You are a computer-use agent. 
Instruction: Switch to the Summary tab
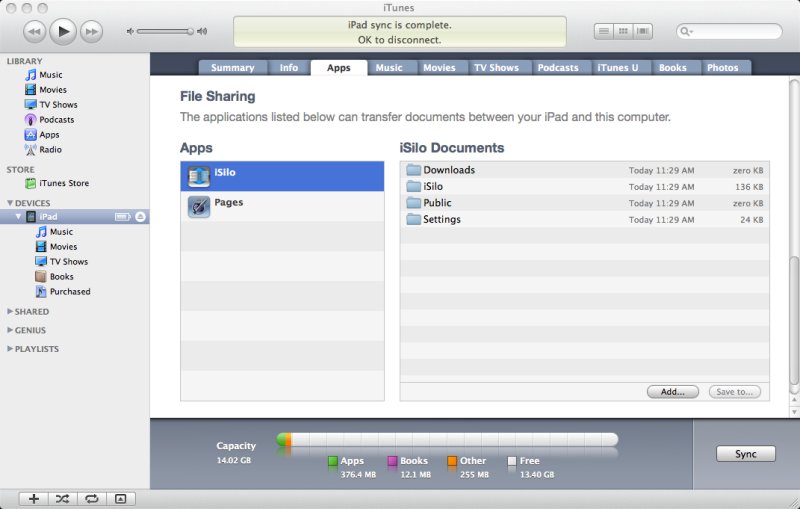(x=233, y=68)
